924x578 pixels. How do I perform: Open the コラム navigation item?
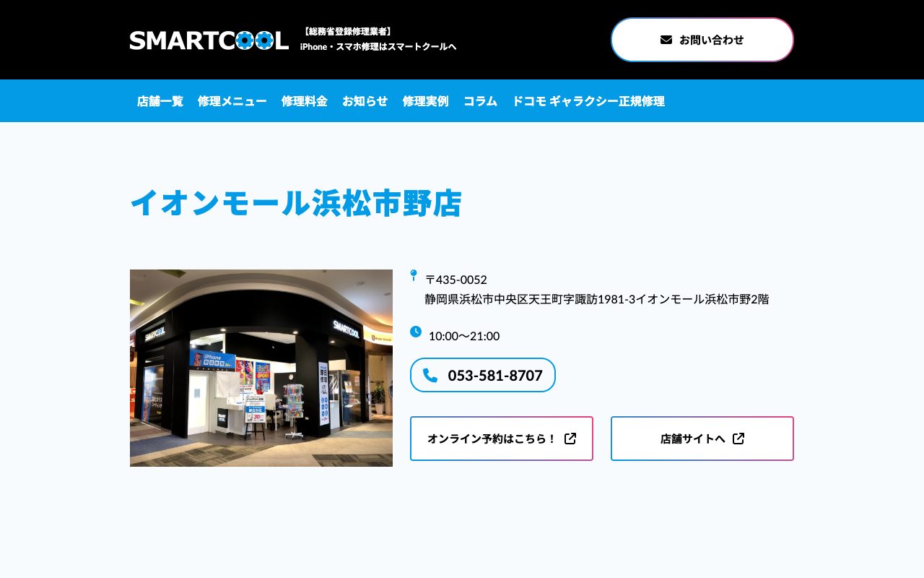pos(481,101)
